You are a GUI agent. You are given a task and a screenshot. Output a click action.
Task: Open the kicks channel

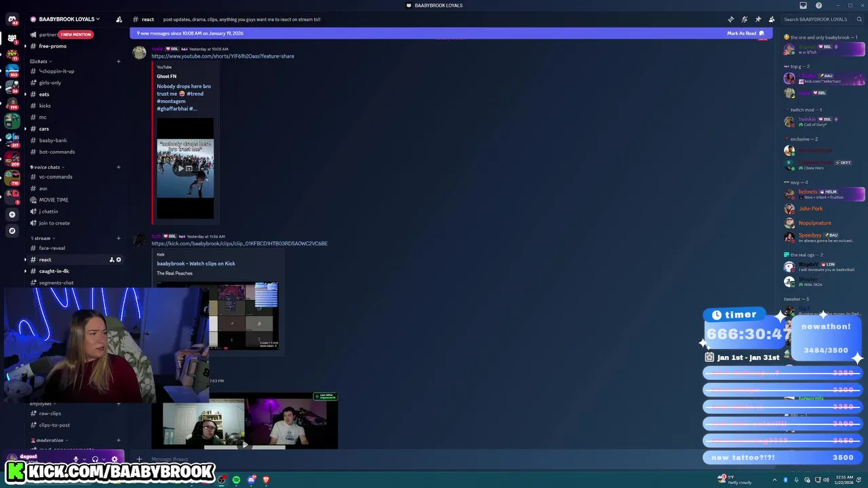click(x=45, y=106)
